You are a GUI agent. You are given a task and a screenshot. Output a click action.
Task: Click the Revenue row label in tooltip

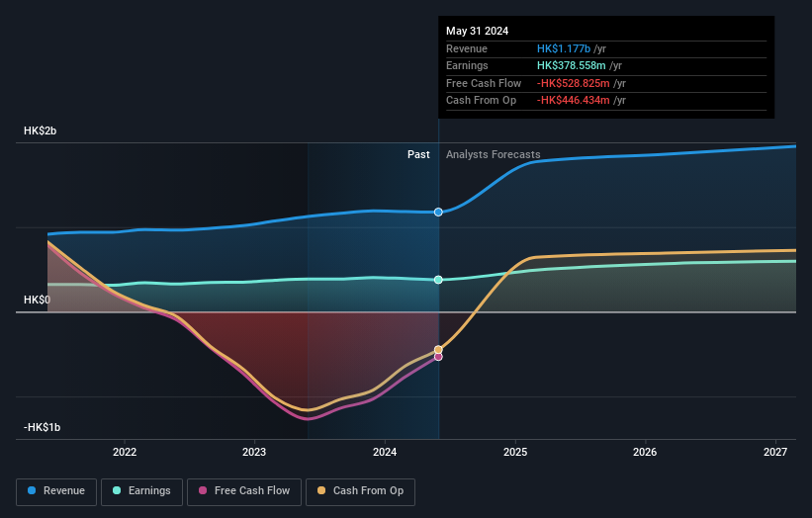[467, 48]
